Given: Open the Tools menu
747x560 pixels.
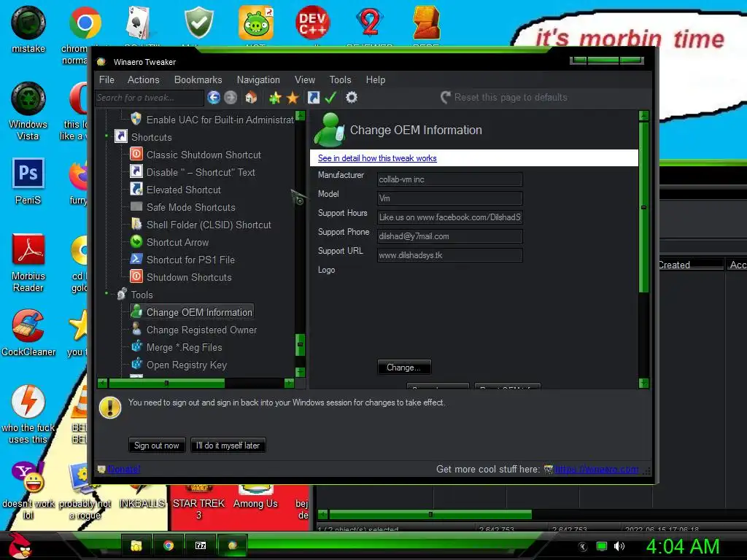Looking at the screenshot, I should [340, 79].
